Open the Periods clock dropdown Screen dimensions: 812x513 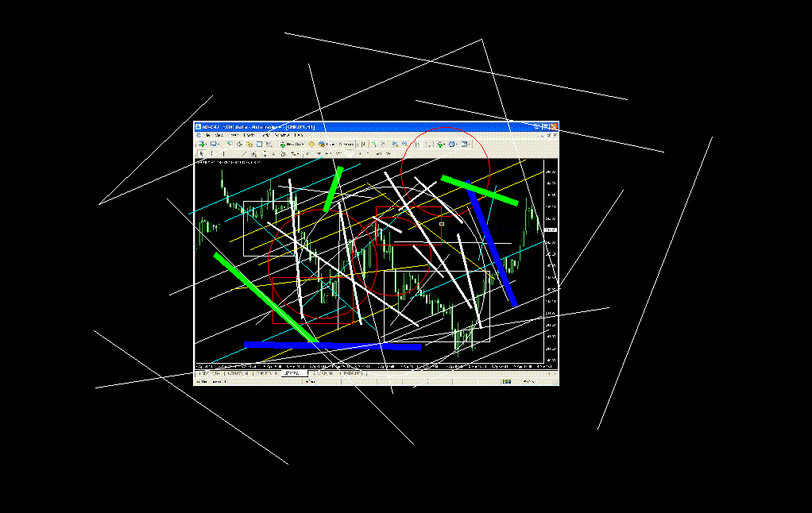pos(452,145)
